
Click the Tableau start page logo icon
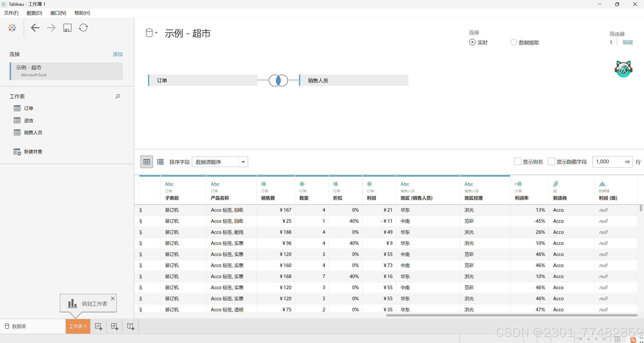click(x=12, y=28)
